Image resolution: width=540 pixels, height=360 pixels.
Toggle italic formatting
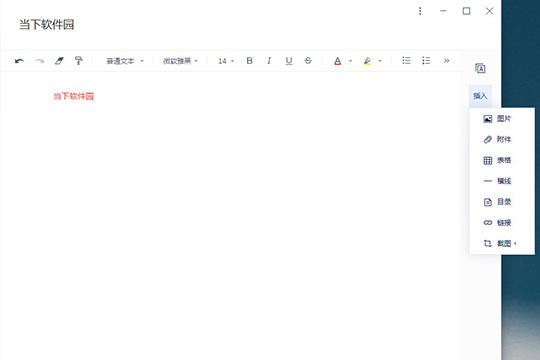[x=269, y=61]
